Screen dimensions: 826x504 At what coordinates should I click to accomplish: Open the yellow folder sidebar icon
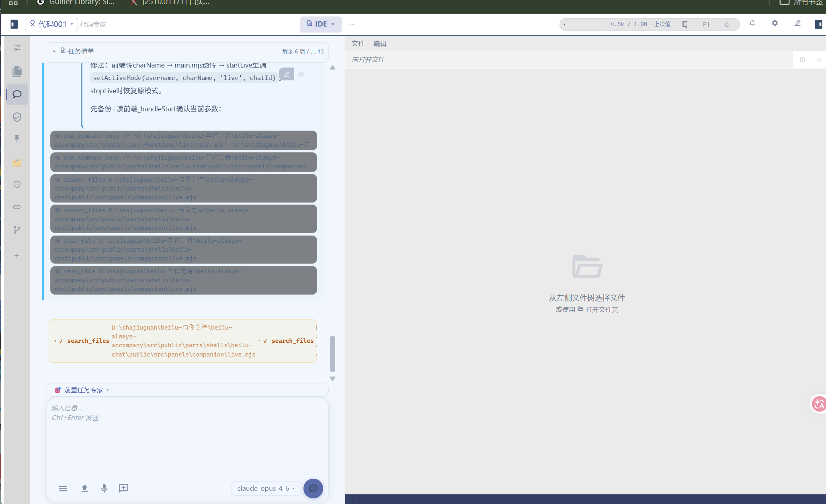[17, 163]
